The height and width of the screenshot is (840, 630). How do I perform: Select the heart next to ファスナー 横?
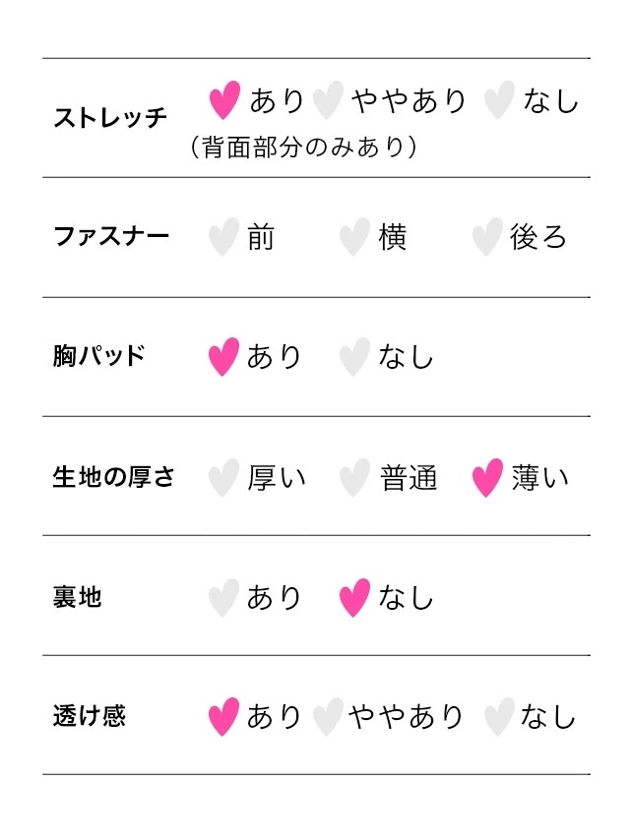point(354,237)
